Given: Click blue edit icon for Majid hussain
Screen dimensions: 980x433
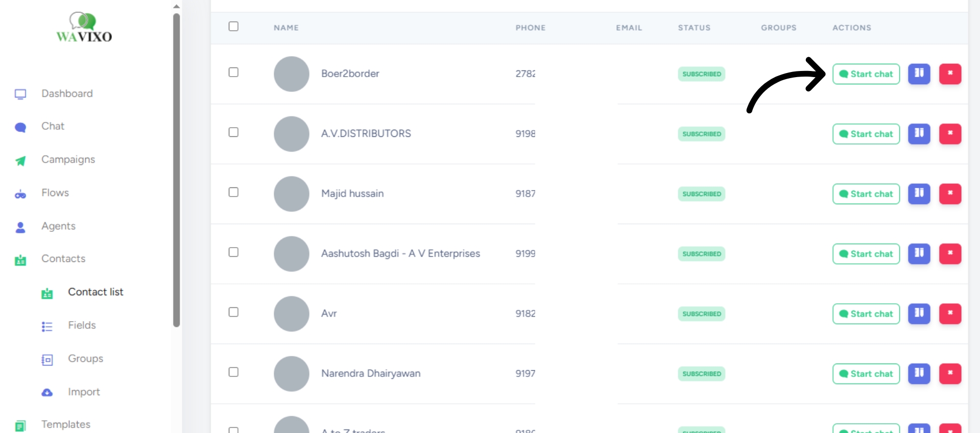Looking at the screenshot, I should (919, 194).
